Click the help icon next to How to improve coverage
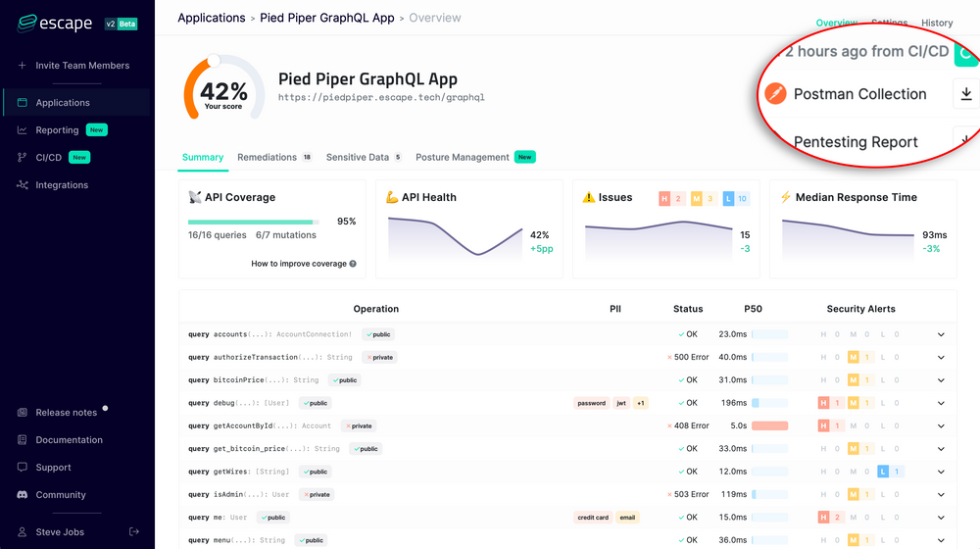This screenshot has height=549, width=980. pyautogui.click(x=353, y=264)
